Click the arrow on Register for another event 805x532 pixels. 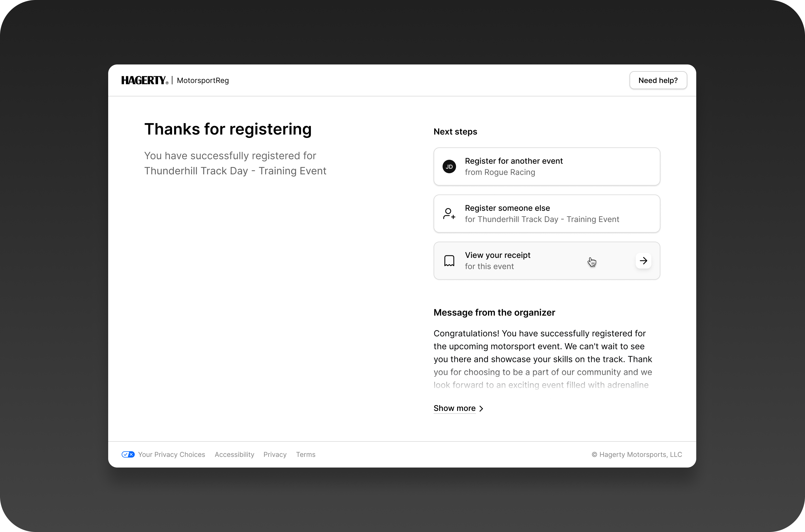coord(643,166)
